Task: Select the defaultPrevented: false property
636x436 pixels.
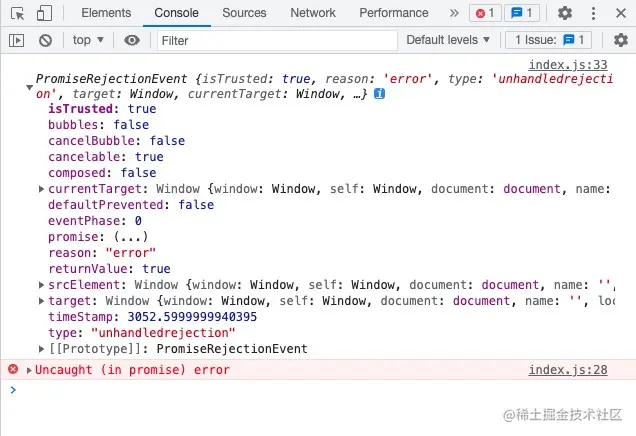Action: pyautogui.click(x=131, y=204)
